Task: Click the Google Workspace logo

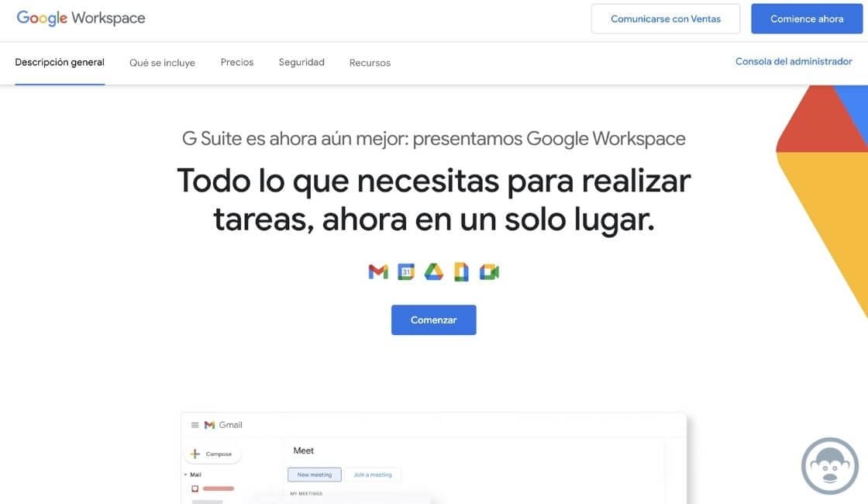Action: (x=81, y=19)
